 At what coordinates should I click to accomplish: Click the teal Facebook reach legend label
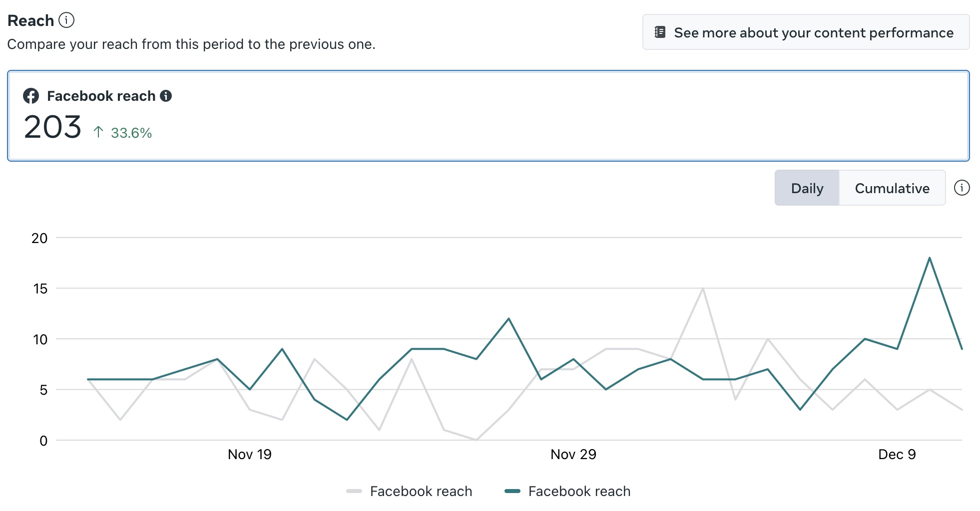[579, 491]
